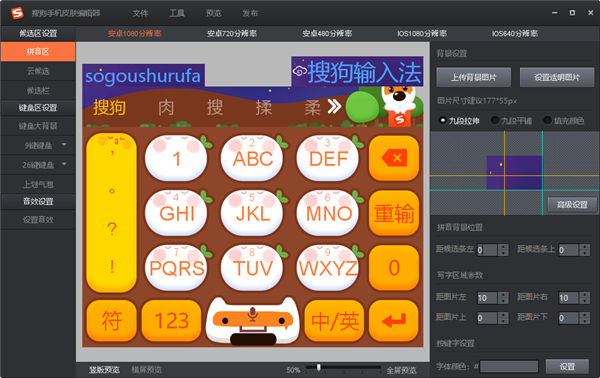Click the double-chevron expand candidates icon
Image resolution: width=600 pixels, height=378 pixels.
click(x=334, y=107)
